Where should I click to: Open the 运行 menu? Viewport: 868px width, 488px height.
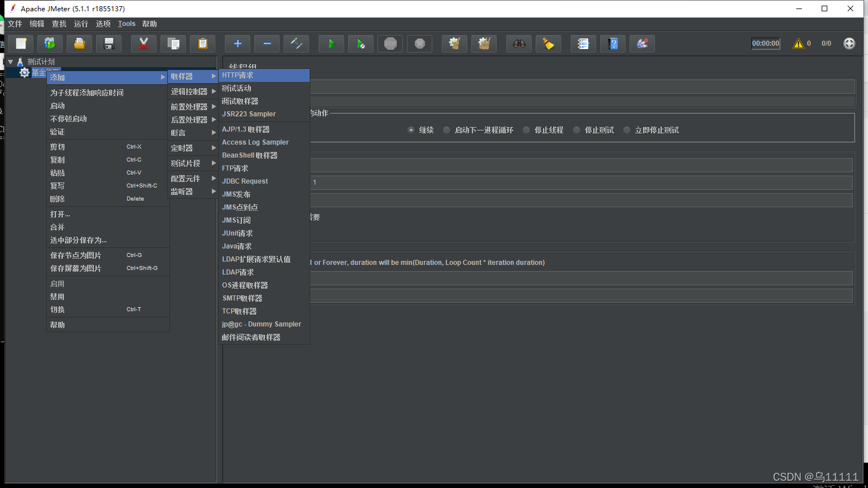point(81,24)
